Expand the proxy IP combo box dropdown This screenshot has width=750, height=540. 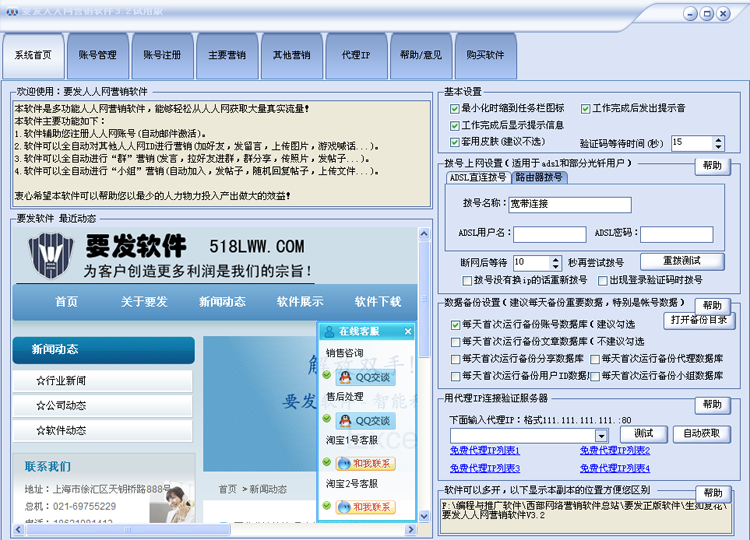coord(601,436)
